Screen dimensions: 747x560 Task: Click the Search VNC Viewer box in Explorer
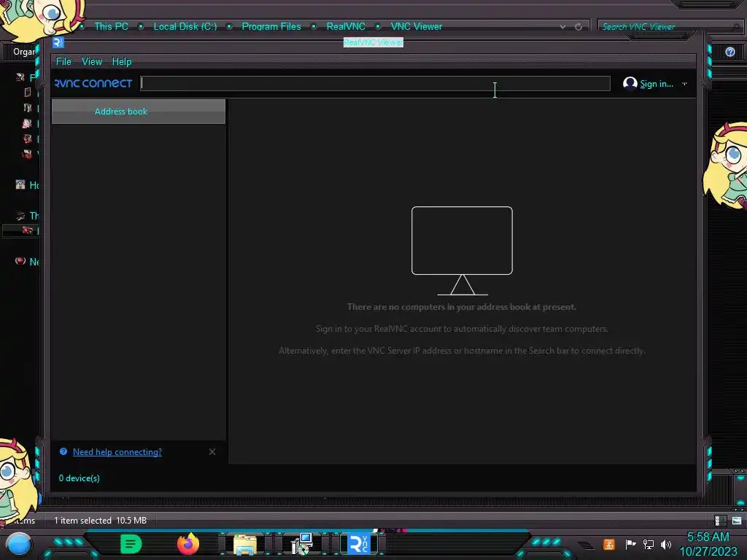click(667, 27)
